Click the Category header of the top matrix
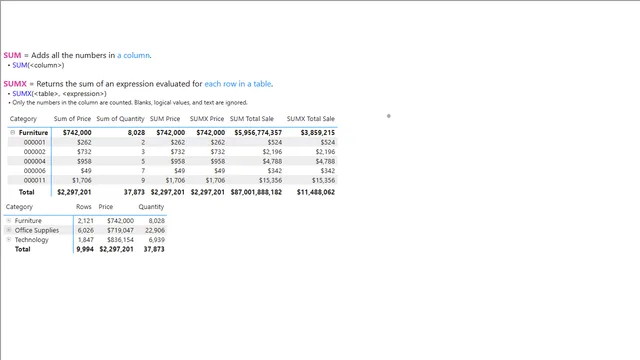This screenshot has width=640, height=360. click(23, 119)
